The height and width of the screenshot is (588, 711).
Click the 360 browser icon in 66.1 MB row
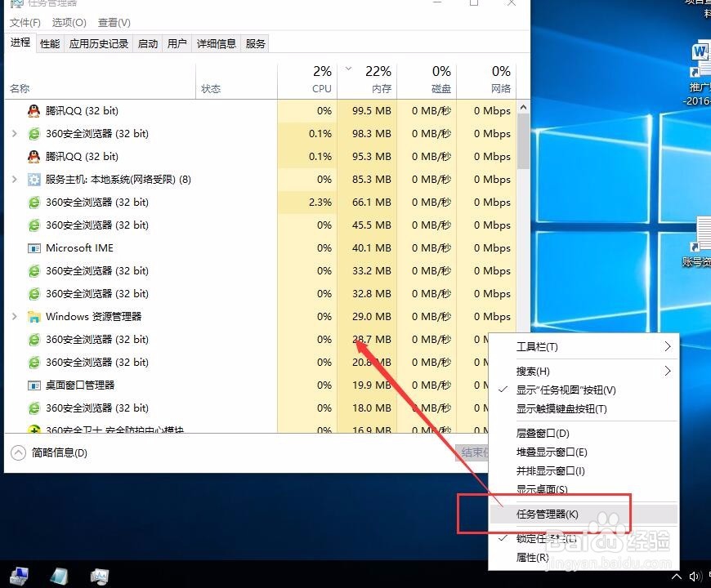[34, 203]
